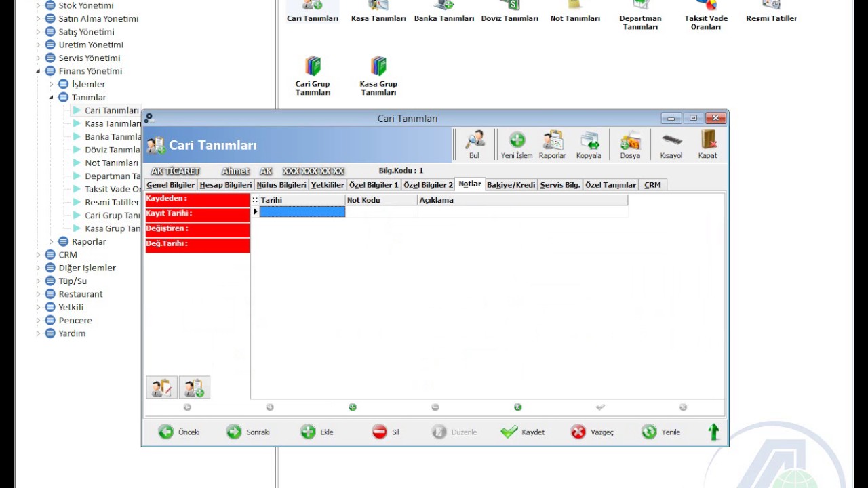Select CRM in navigation tree

point(68,255)
